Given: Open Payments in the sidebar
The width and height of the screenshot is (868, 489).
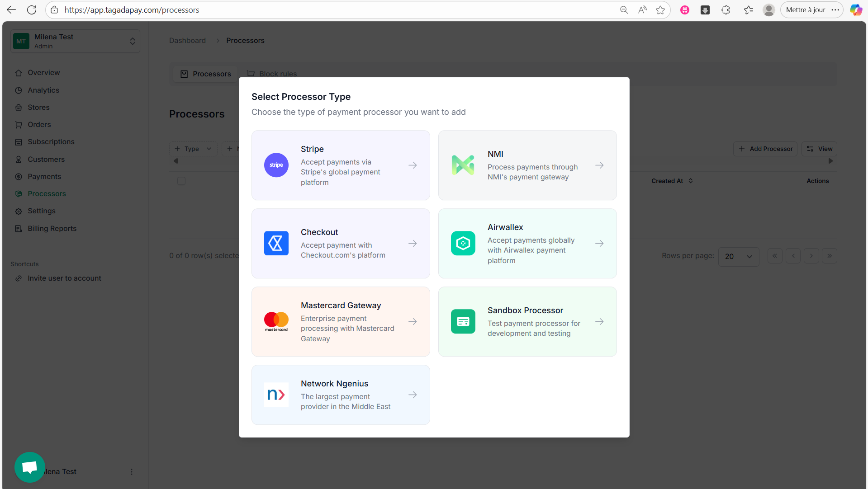Looking at the screenshot, I should point(44,176).
